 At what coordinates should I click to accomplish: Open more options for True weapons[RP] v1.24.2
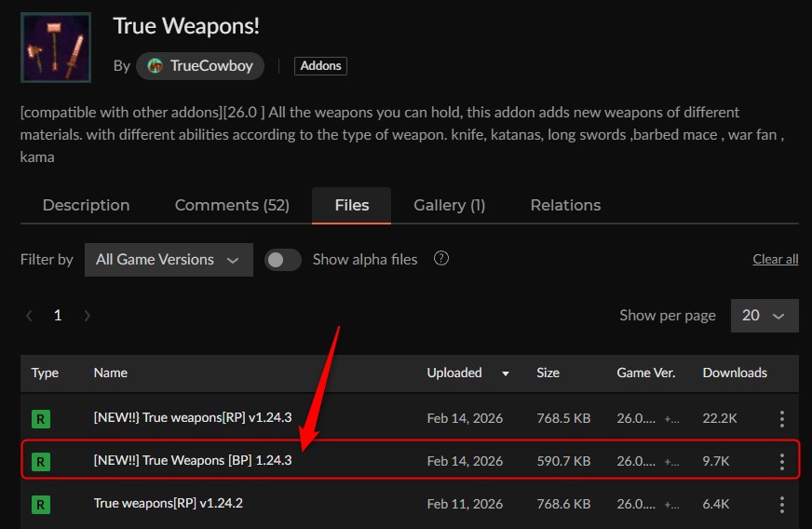click(x=781, y=504)
